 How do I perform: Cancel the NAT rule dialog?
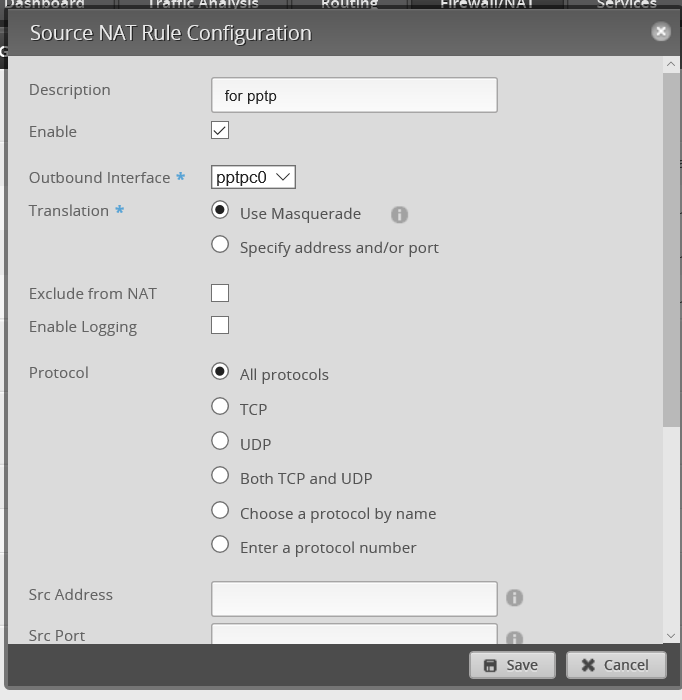click(x=616, y=665)
